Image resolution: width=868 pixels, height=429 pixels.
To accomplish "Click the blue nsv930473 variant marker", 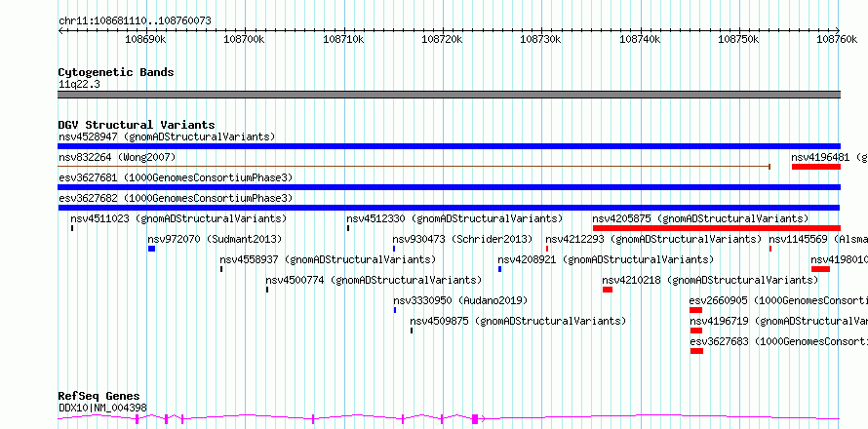I will point(394,249).
